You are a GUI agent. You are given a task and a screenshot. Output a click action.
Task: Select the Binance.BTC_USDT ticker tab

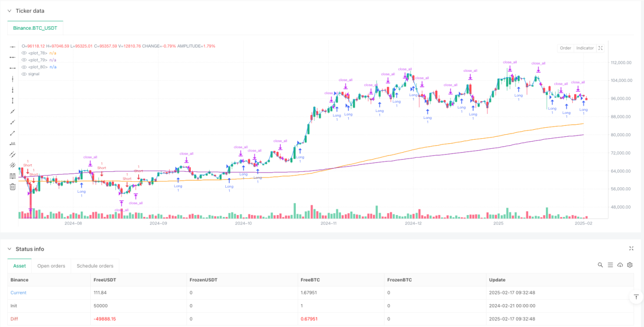click(x=36, y=28)
